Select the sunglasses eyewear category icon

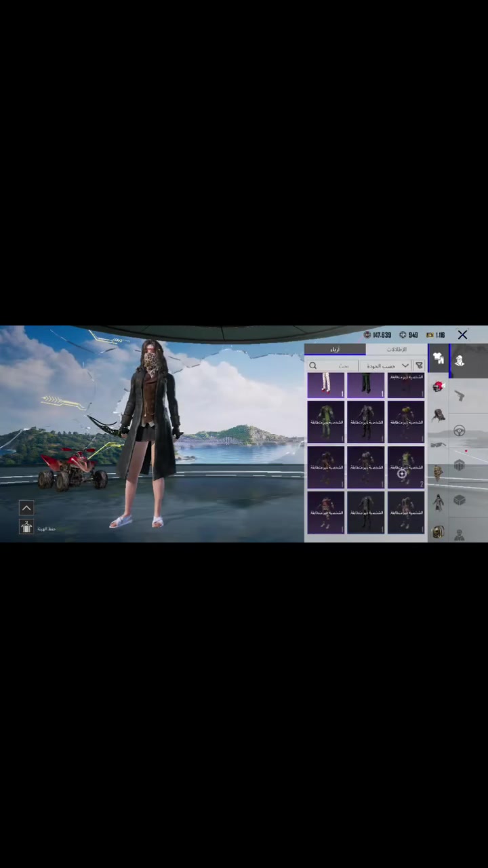click(x=439, y=444)
